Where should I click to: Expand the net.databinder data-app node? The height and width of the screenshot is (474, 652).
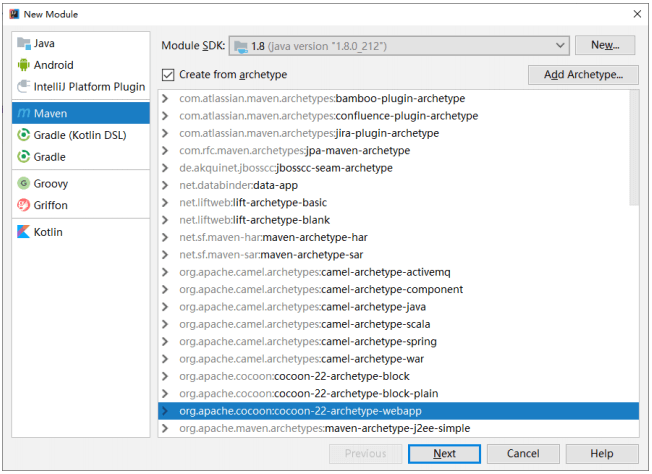[x=165, y=185]
